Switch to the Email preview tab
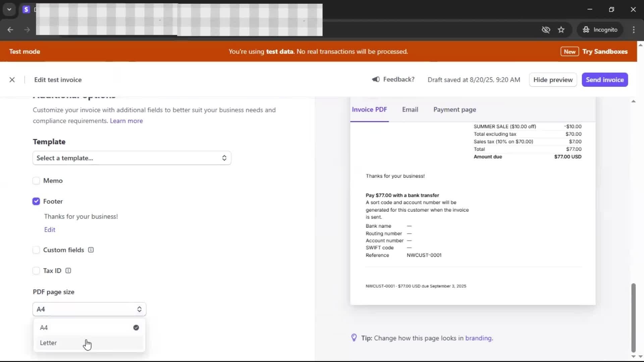This screenshot has height=362, width=644. (x=410, y=110)
